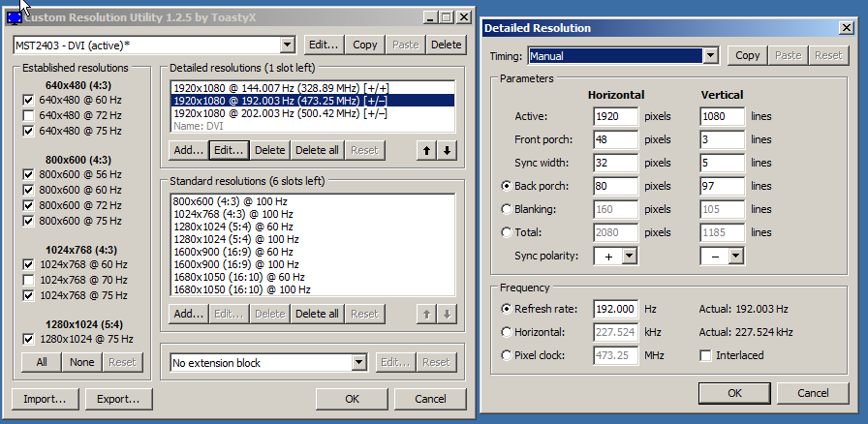The width and height of the screenshot is (868, 424).
Task: Click the Copy button in Detailed Resolution
Action: coord(748,56)
